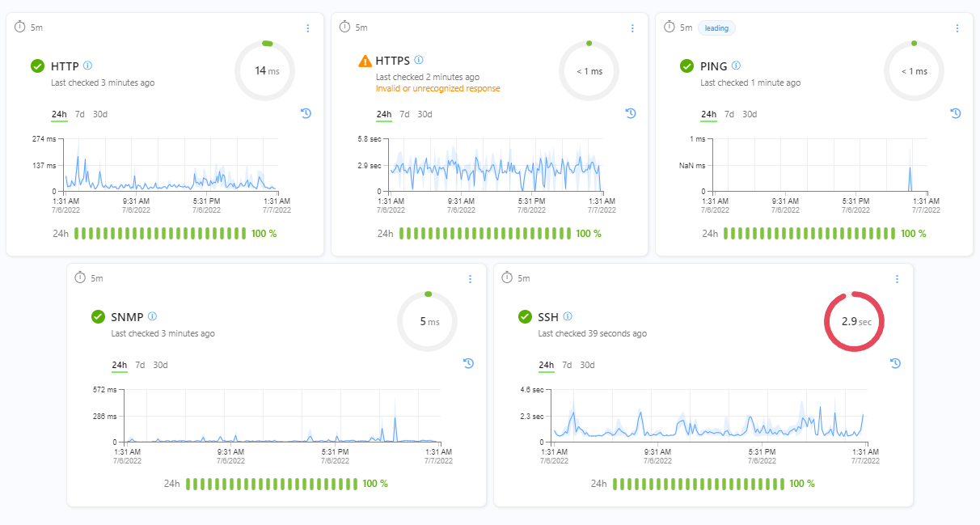Select the 24h tab on SNMP card
This screenshot has width=980, height=525.
[x=120, y=365]
